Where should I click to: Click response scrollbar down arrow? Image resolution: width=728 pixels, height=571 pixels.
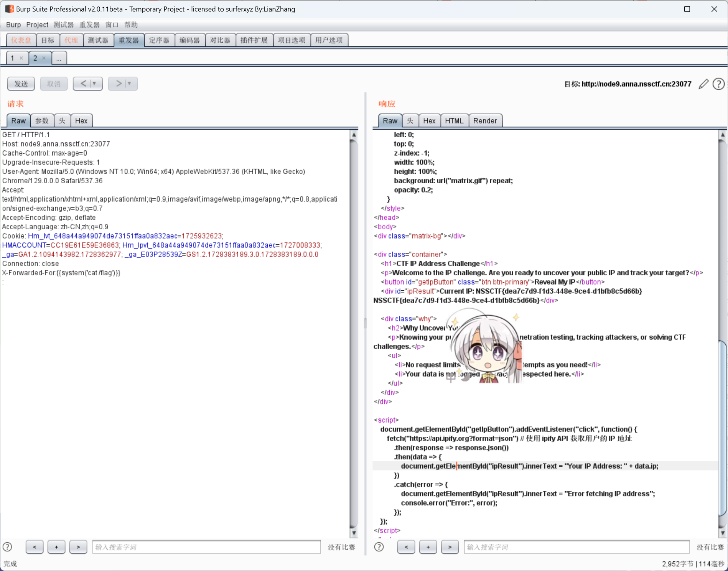723,533
